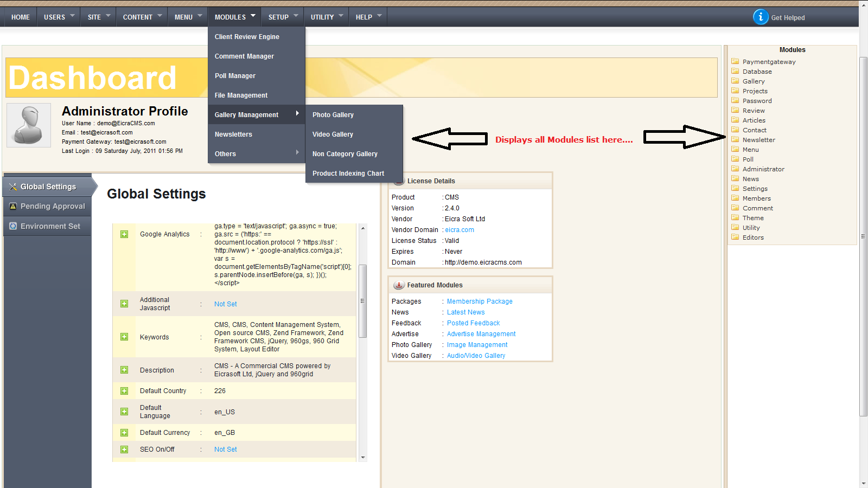Open the Newsletter module folder icon

[x=735, y=139]
